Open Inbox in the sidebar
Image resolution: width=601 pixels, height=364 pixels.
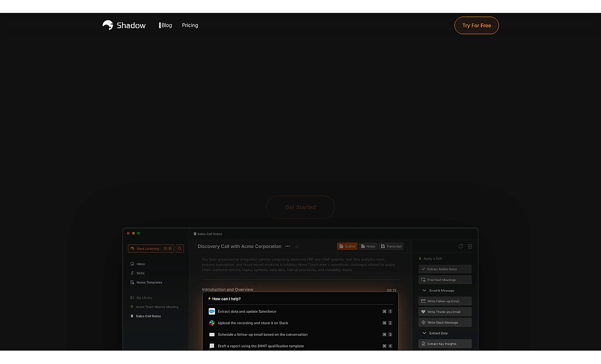[x=138, y=264]
